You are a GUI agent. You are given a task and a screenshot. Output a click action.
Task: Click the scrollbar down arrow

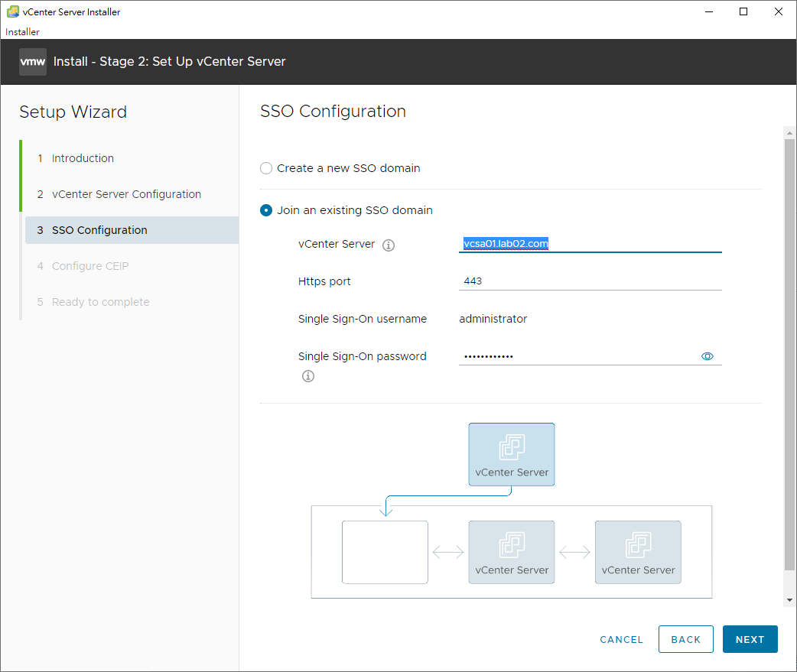(x=789, y=600)
